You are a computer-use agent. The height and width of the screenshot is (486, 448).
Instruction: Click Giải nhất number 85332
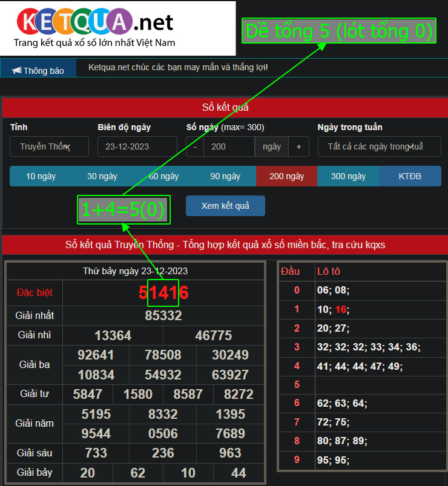163,315
